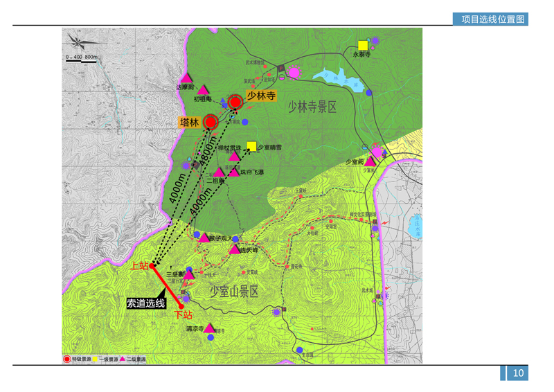Click the 禅杖贯珠 label
The width and height of the screenshot is (554, 392).
pos(229,148)
